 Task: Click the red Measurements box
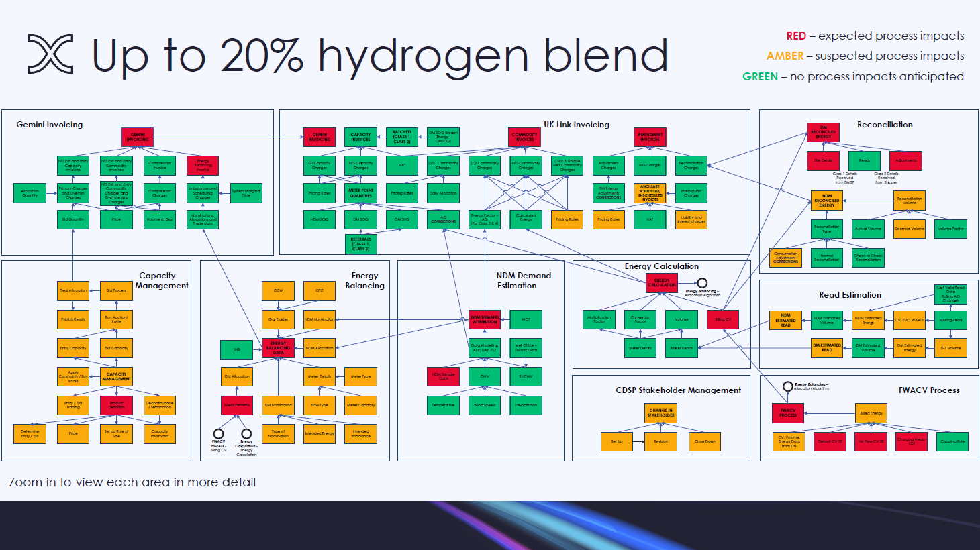tap(237, 405)
